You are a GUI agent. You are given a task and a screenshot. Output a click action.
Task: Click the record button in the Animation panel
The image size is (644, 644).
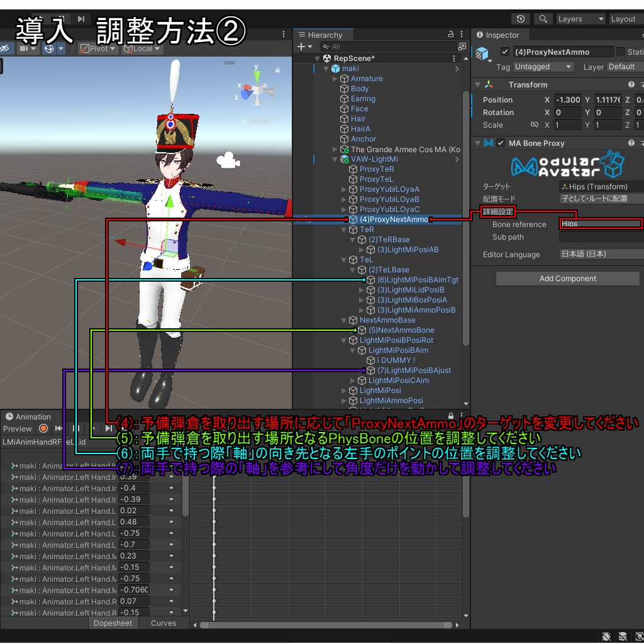43,428
